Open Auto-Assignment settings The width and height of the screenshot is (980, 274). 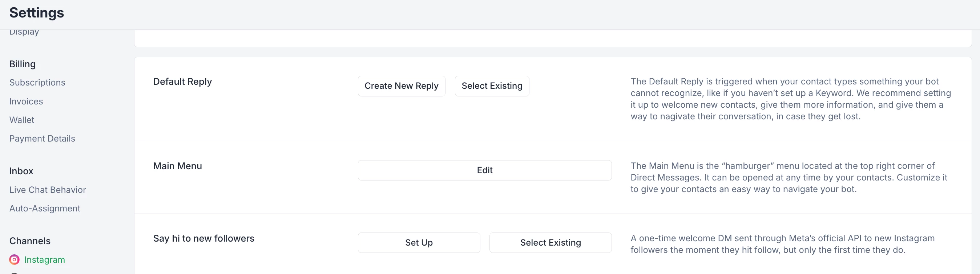[45, 209]
